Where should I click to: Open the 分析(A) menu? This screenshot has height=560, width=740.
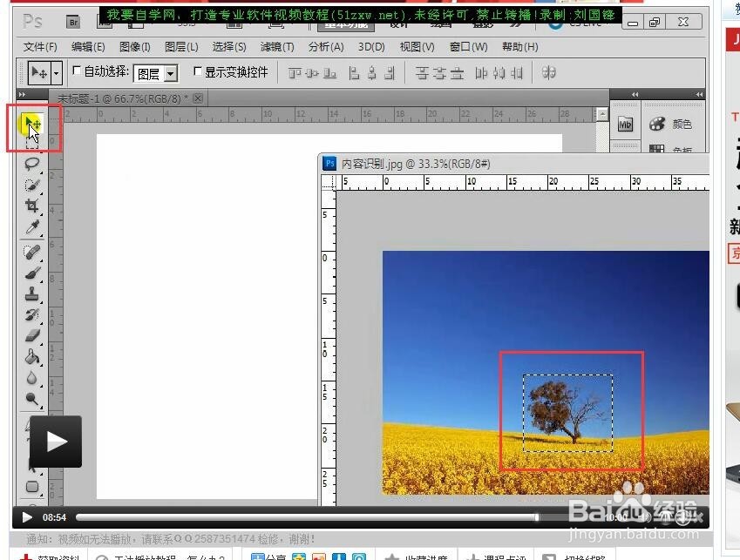(x=326, y=47)
